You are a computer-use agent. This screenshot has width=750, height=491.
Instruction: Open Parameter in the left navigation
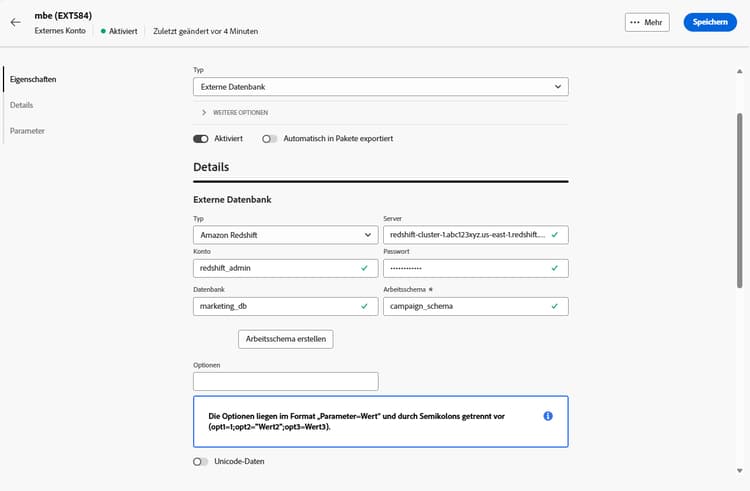27,131
